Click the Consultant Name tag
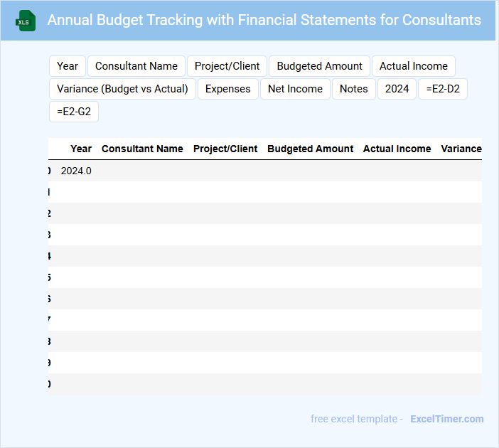This screenshot has width=499, height=448. click(x=136, y=66)
